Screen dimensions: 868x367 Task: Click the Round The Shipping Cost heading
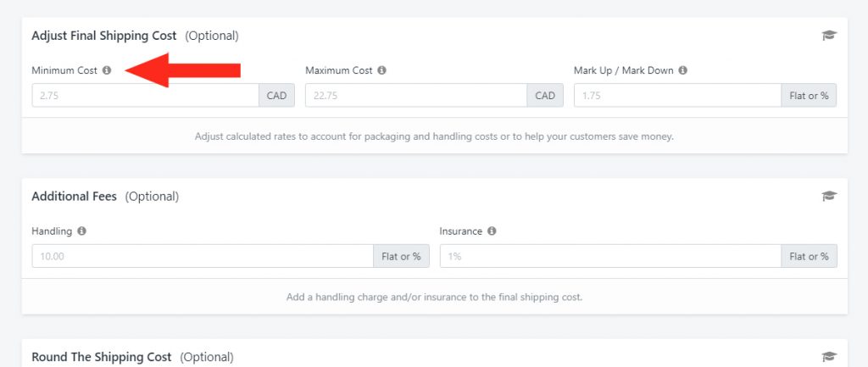coord(102,357)
